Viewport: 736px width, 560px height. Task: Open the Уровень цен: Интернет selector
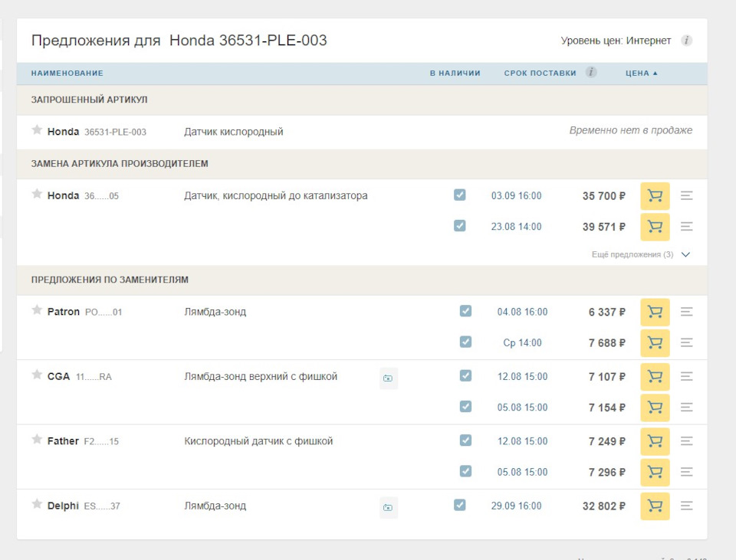pyautogui.click(x=616, y=41)
